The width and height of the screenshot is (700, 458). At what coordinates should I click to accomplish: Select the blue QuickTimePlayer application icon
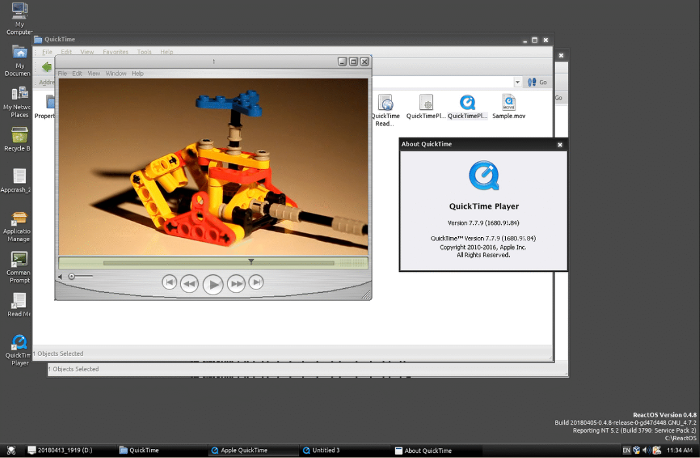tap(467, 106)
